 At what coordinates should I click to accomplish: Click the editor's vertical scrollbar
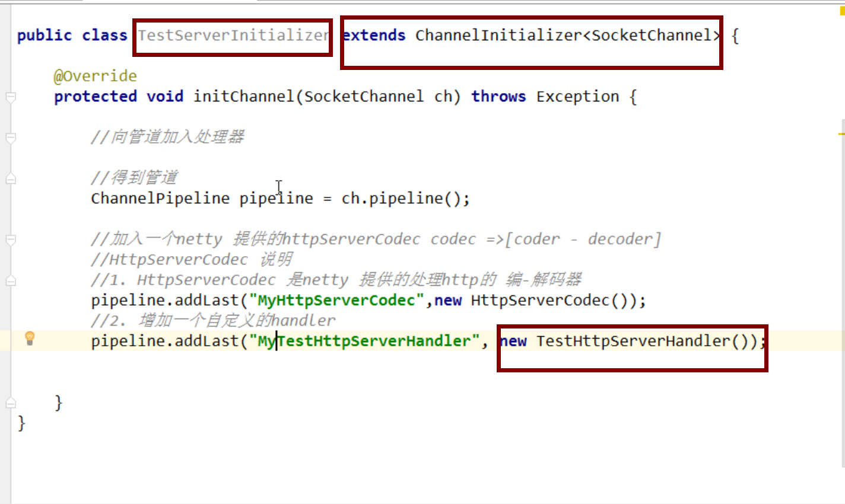tap(843, 293)
